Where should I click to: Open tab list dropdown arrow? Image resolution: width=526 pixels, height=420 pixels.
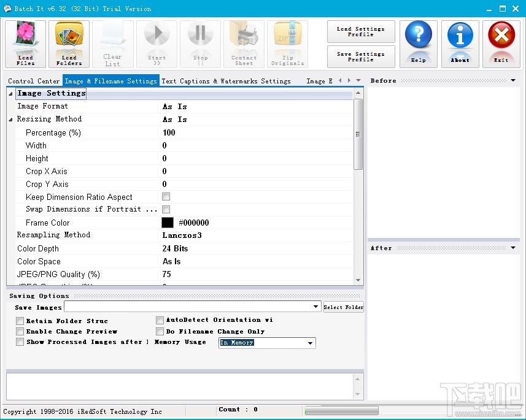(x=358, y=80)
